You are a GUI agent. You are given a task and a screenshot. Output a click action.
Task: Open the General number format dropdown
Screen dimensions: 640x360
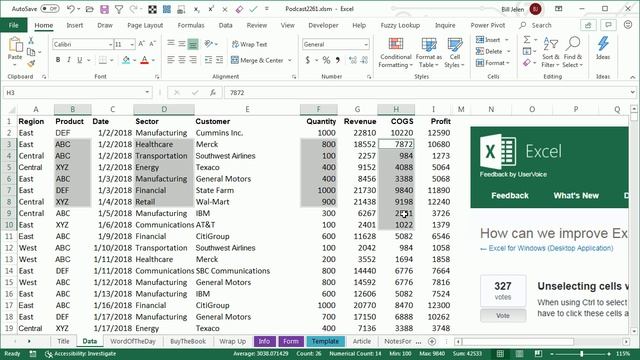pos(366,44)
